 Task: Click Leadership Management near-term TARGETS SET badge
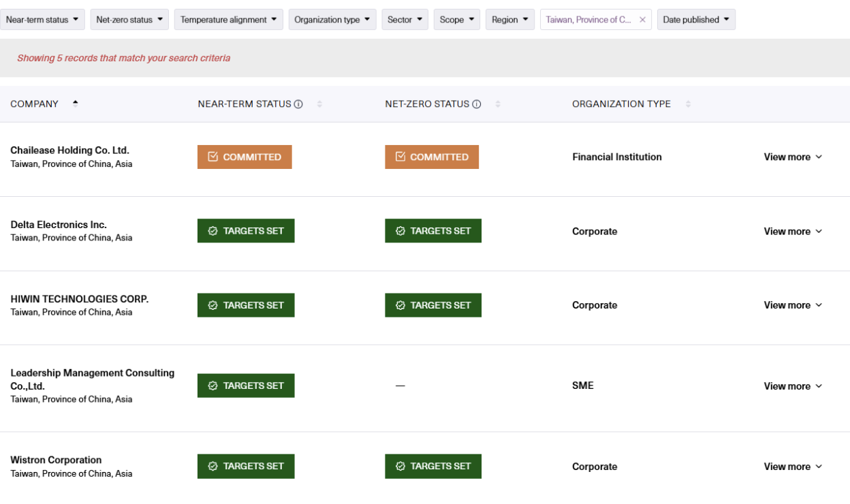[x=246, y=385]
